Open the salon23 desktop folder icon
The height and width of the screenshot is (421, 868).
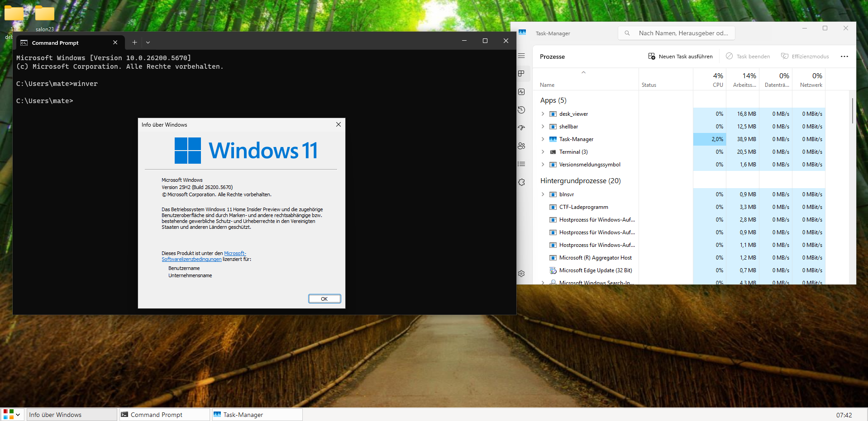tap(45, 14)
